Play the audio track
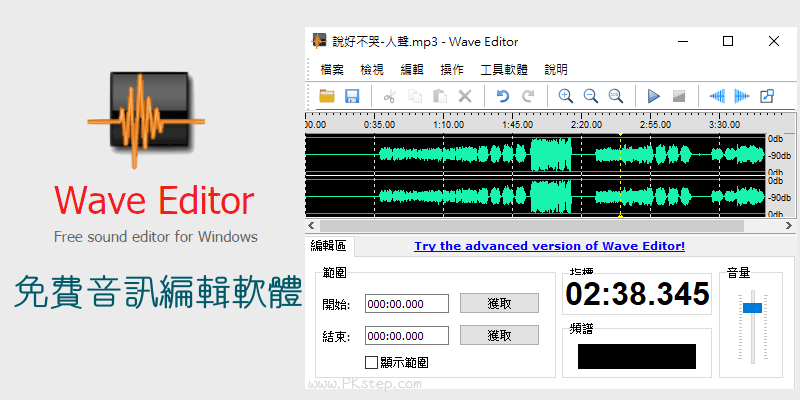This screenshot has width=800, height=400. pyautogui.click(x=654, y=96)
